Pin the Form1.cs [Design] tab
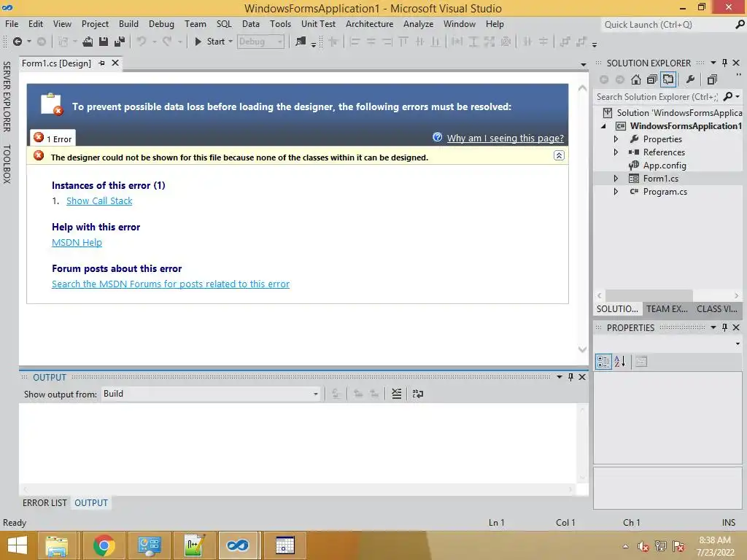Image resolution: width=747 pixels, height=560 pixels. point(101,63)
